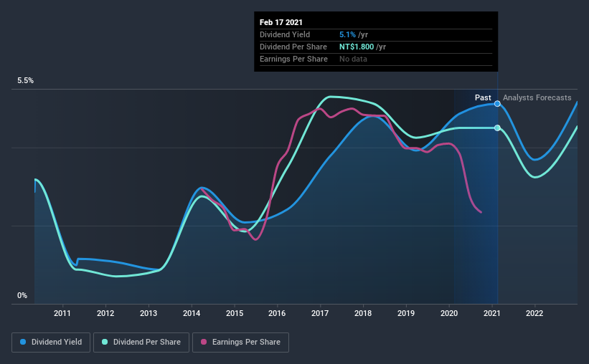Toggle the Dividend Yield legend button
589x364 pixels.
click(51, 343)
